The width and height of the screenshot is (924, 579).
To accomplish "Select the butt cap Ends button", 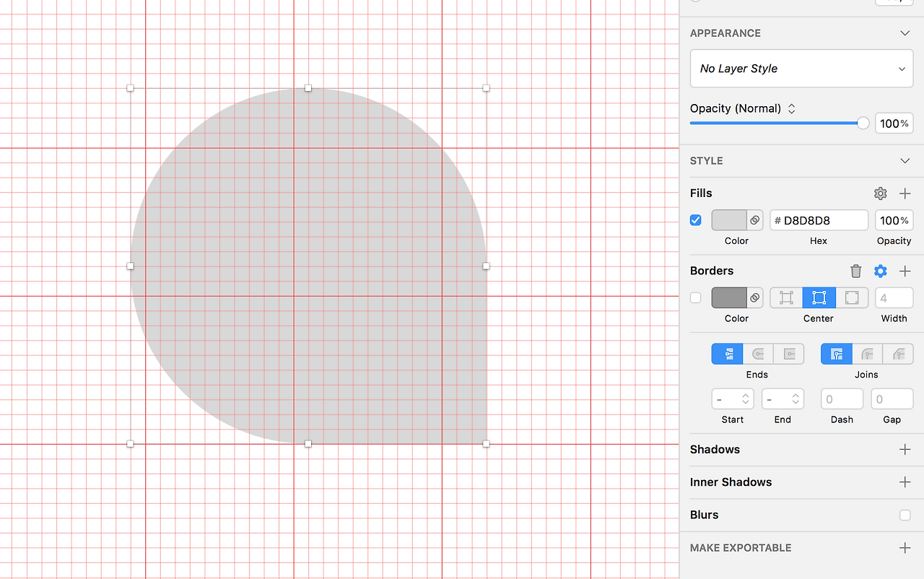I will (x=727, y=354).
